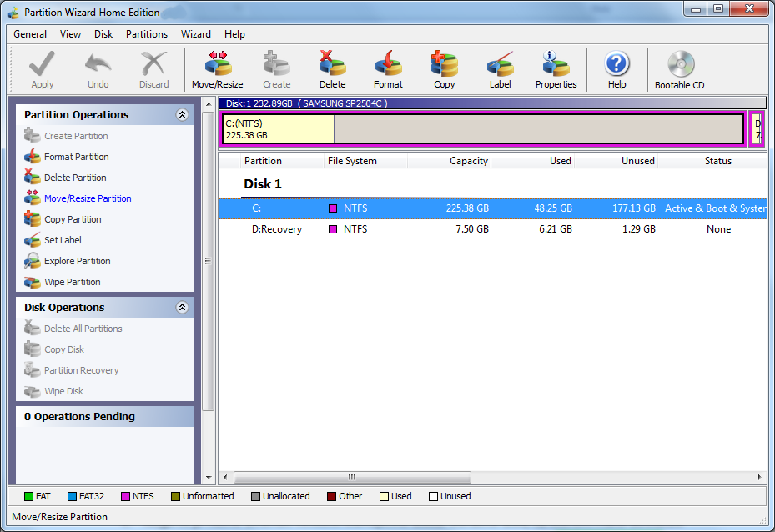775x532 pixels.
Task: Click the Other dark red legend swatch
Action: [x=332, y=496]
